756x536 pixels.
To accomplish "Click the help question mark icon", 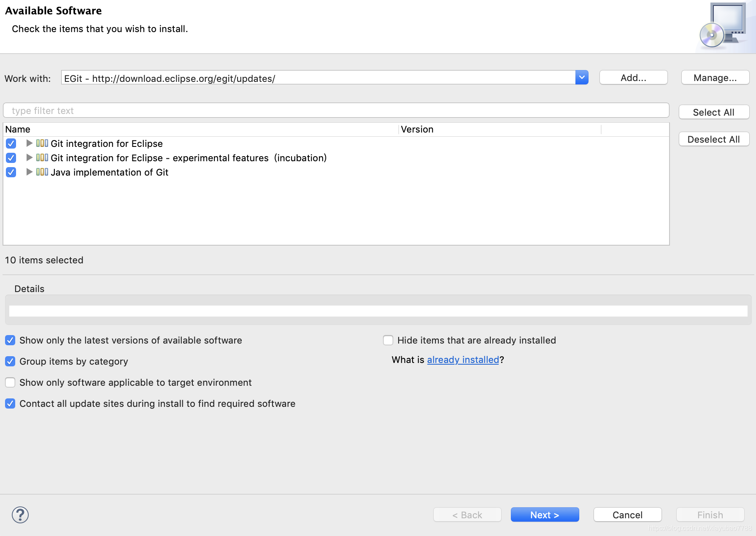I will pos(20,514).
